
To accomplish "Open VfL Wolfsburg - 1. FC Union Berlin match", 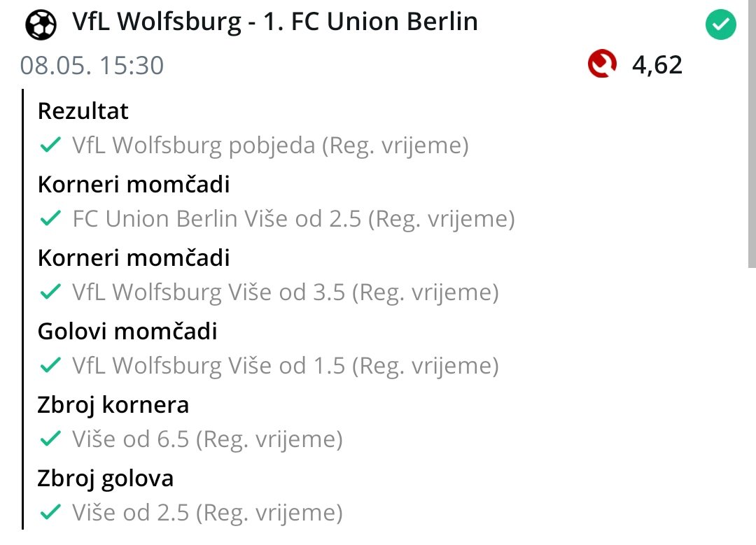I will [x=274, y=22].
